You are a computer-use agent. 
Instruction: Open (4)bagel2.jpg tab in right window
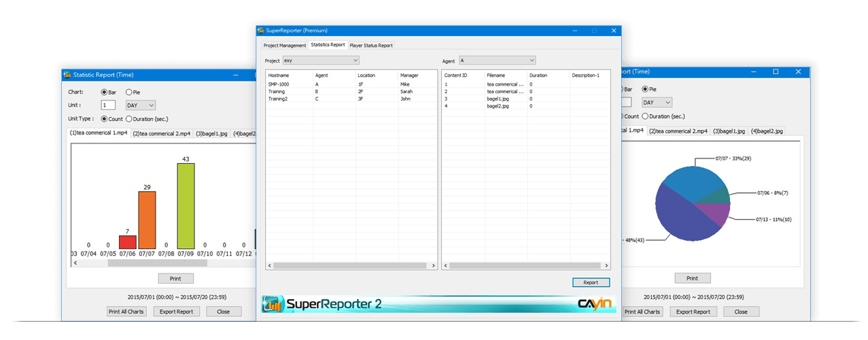pos(767,131)
